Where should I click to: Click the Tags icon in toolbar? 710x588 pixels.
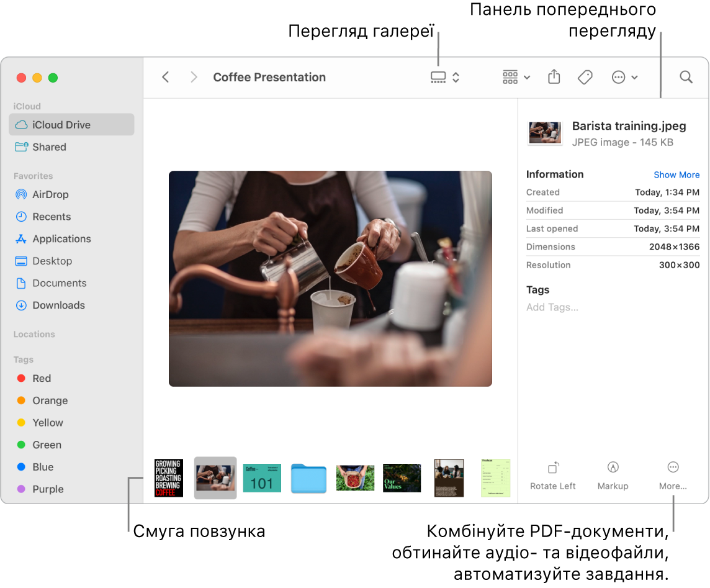pos(584,77)
